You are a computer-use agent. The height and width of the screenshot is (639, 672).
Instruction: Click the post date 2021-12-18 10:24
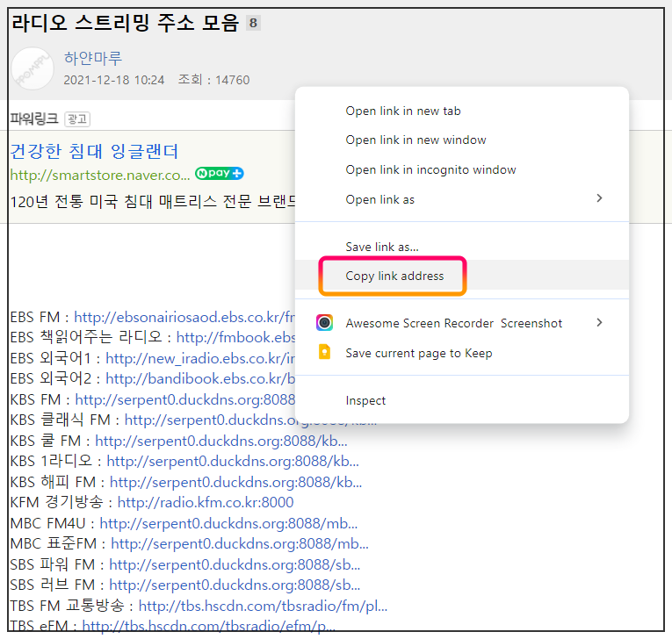pos(114,80)
